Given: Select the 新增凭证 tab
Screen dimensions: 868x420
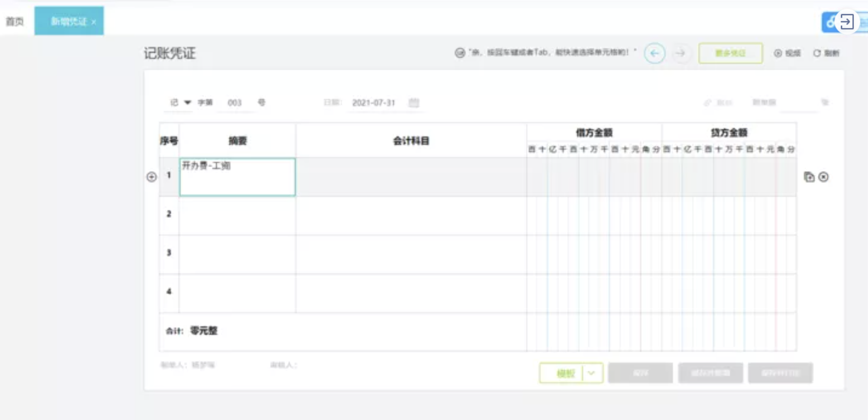Looking at the screenshot, I should coord(69,21).
